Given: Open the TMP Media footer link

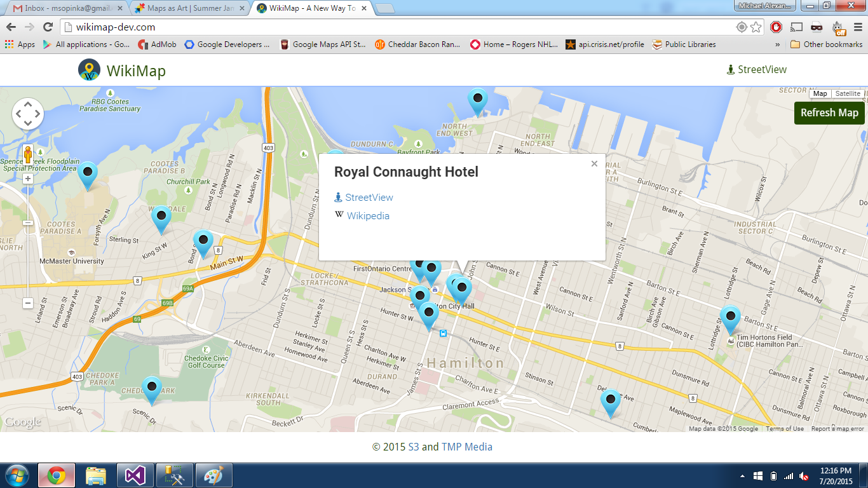Looking at the screenshot, I should (x=467, y=447).
